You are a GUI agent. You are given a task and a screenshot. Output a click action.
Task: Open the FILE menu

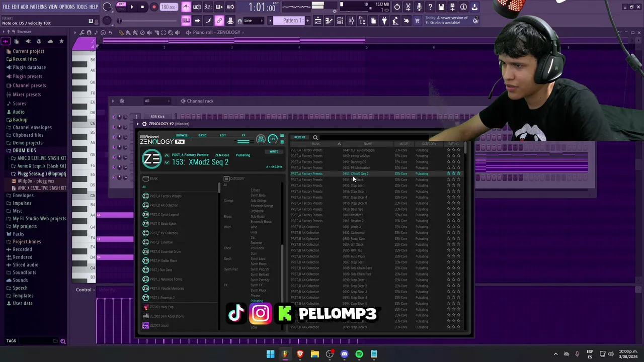tap(6, 7)
